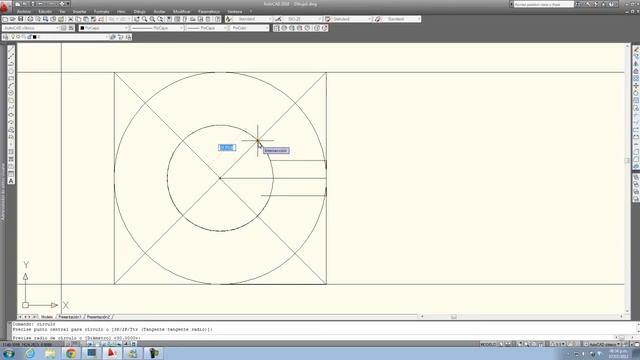Image resolution: width=640 pixels, height=360 pixels.
Task: Select the Line tool in Draw toolbar
Action: click(x=11, y=49)
